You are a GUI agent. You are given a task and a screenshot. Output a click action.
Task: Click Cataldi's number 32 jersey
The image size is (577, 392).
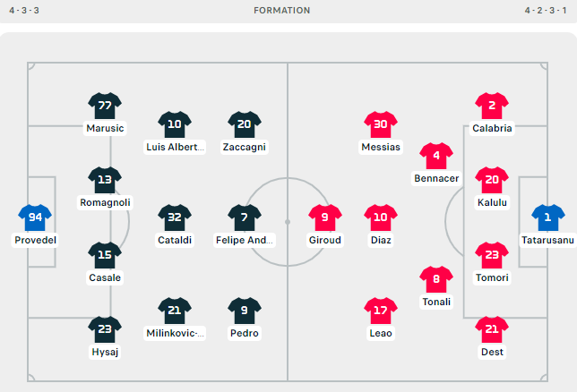[175, 217]
